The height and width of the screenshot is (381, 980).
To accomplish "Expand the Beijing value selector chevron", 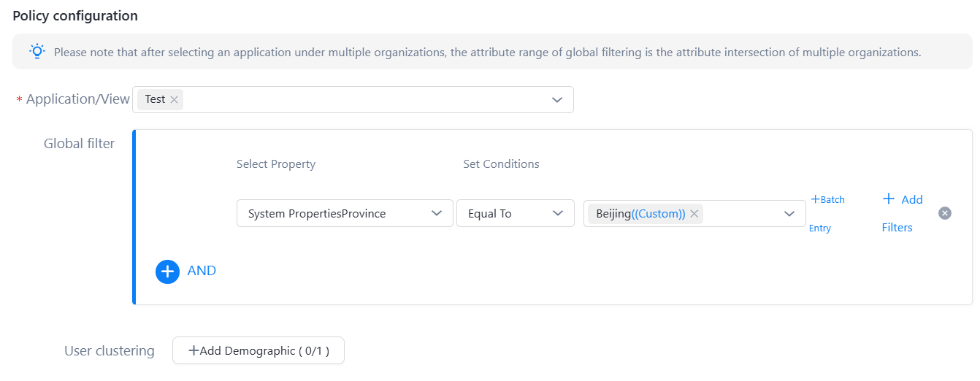I will click(789, 214).
